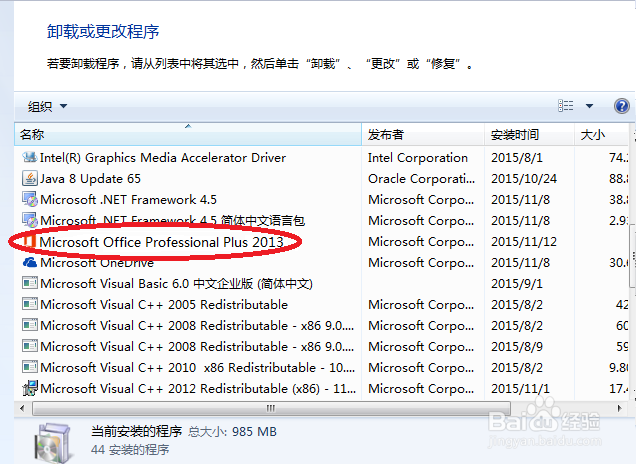Click the Visual C++ 2005 Redistributable icon

tap(30, 304)
